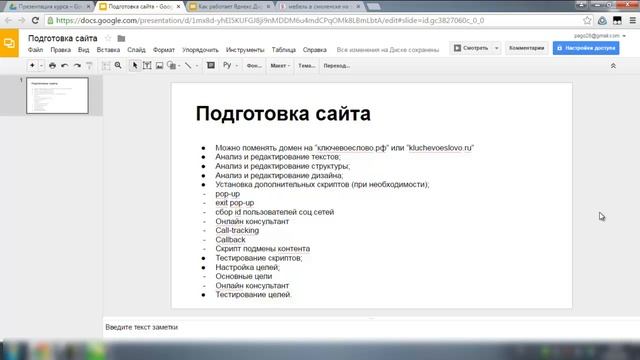Viewport: 640px width, 360px height.
Task: Open the Макет layout dropdown
Action: (x=280, y=66)
